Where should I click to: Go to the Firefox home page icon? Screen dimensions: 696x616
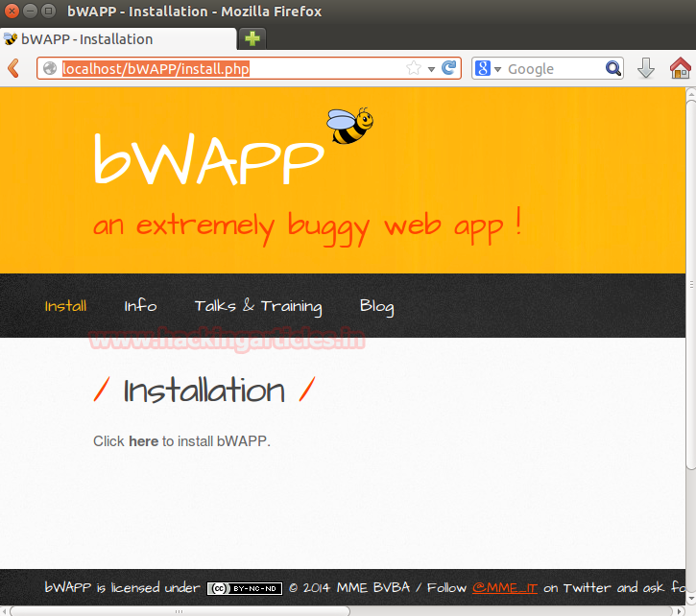point(680,68)
